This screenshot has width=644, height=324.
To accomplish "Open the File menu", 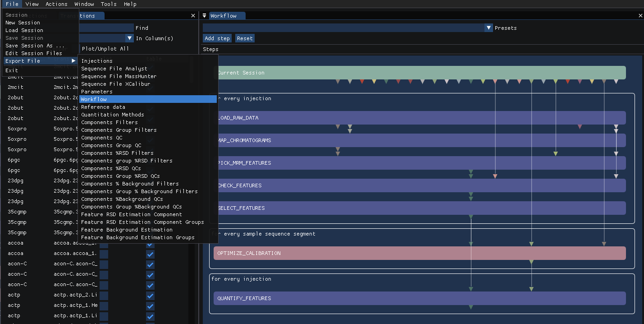I will coord(12,4).
